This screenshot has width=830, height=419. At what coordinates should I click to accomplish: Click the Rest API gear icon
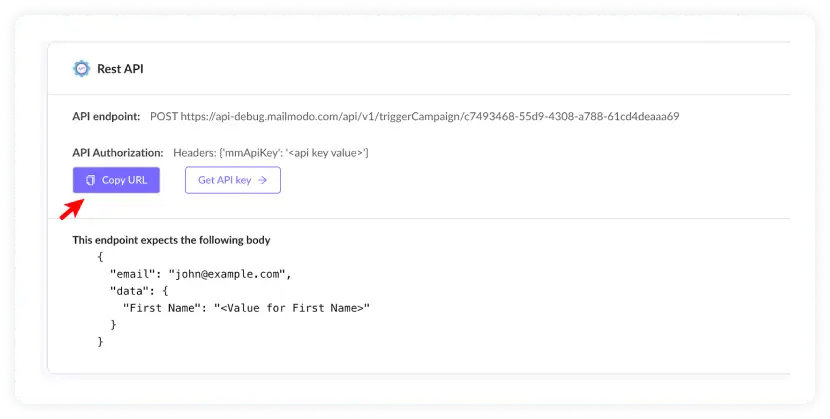pos(82,69)
